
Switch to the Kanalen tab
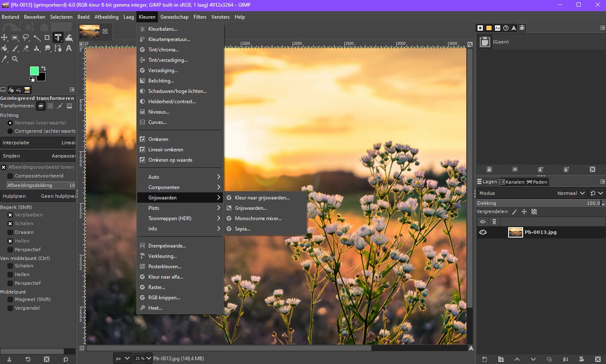tap(512, 182)
